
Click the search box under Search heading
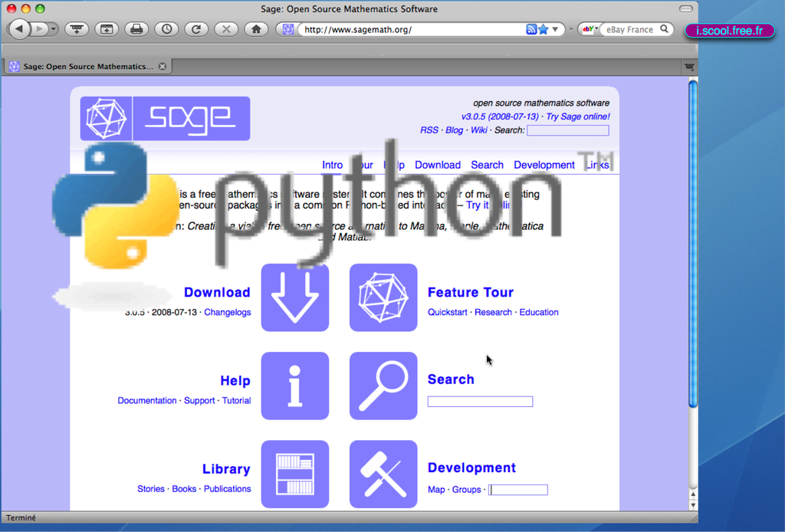480,402
